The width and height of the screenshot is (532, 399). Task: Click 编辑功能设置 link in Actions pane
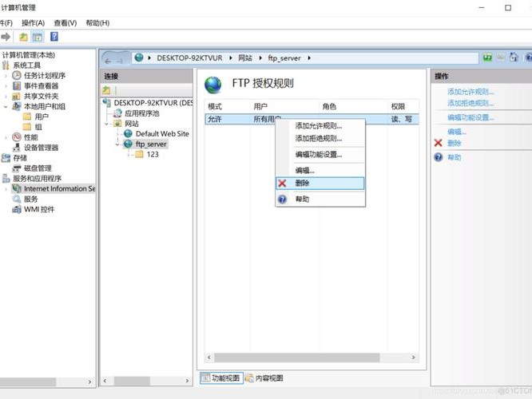[470, 117]
